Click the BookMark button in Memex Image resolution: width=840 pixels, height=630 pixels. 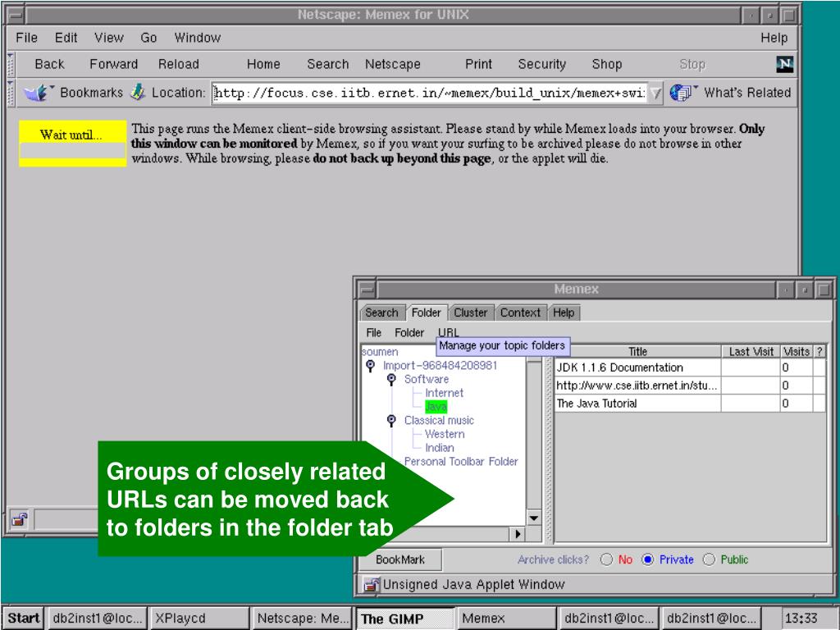pyautogui.click(x=400, y=559)
